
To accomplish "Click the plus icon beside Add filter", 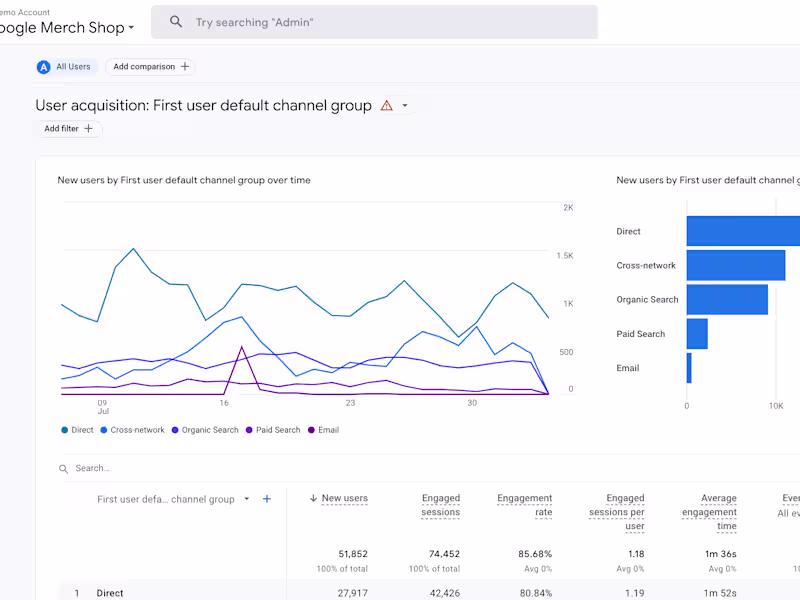I will point(88,129).
